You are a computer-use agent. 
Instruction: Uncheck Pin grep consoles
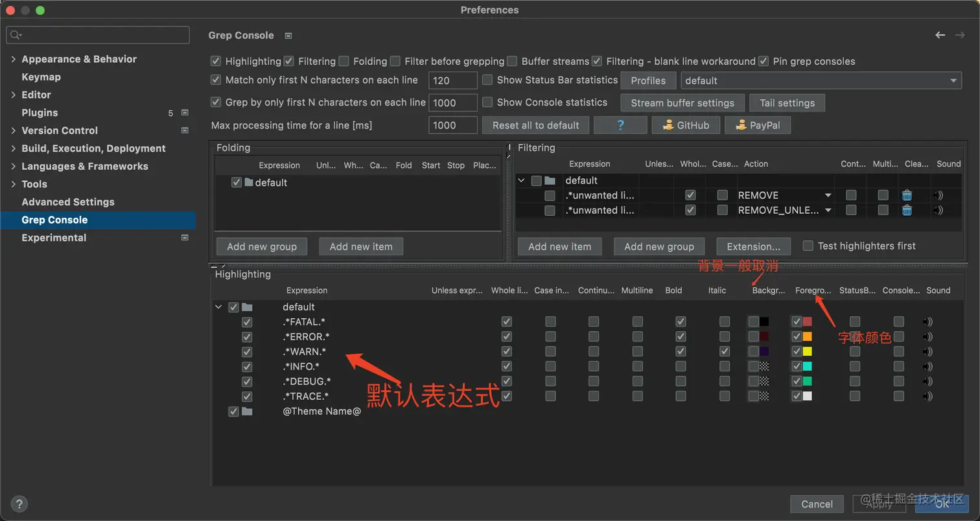[x=764, y=62]
